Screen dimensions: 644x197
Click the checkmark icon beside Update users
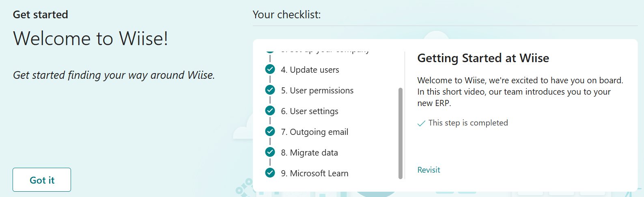pyautogui.click(x=270, y=69)
